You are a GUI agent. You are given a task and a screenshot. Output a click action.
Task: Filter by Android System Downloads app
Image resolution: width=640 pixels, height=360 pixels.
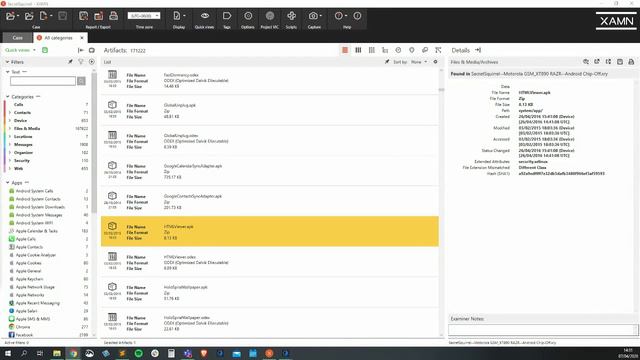tap(40, 207)
